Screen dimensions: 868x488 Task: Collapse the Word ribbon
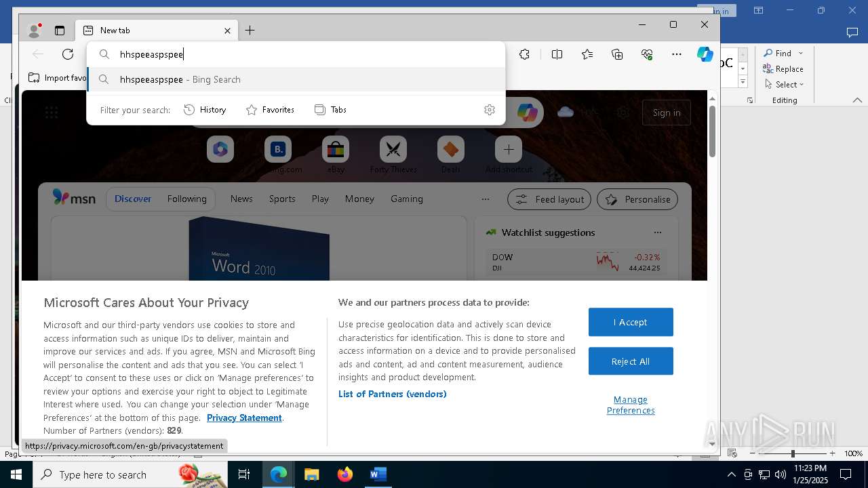(x=857, y=100)
